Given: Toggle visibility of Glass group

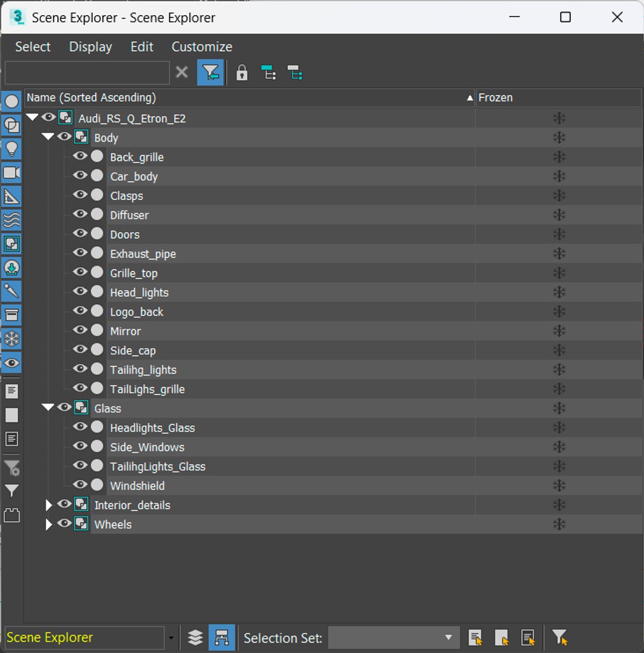Looking at the screenshot, I should click(x=64, y=408).
